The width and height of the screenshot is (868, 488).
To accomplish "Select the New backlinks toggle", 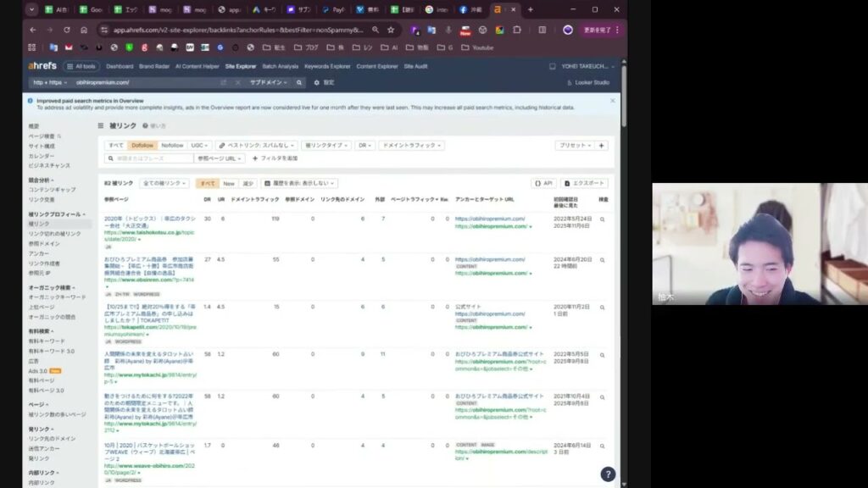I will [x=228, y=183].
